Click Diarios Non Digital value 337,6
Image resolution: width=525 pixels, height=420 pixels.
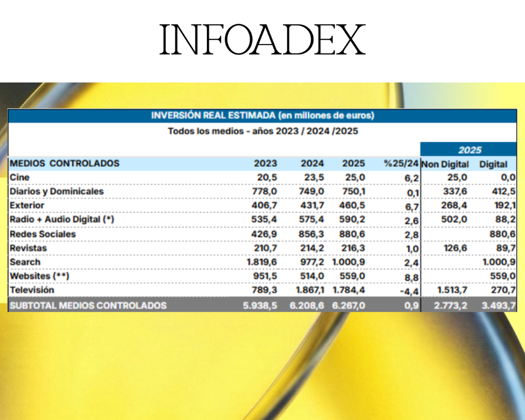point(454,191)
